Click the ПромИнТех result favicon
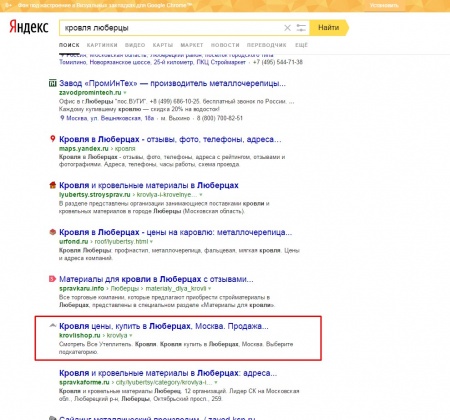This screenshot has width=450, height=420. (52, 83)
